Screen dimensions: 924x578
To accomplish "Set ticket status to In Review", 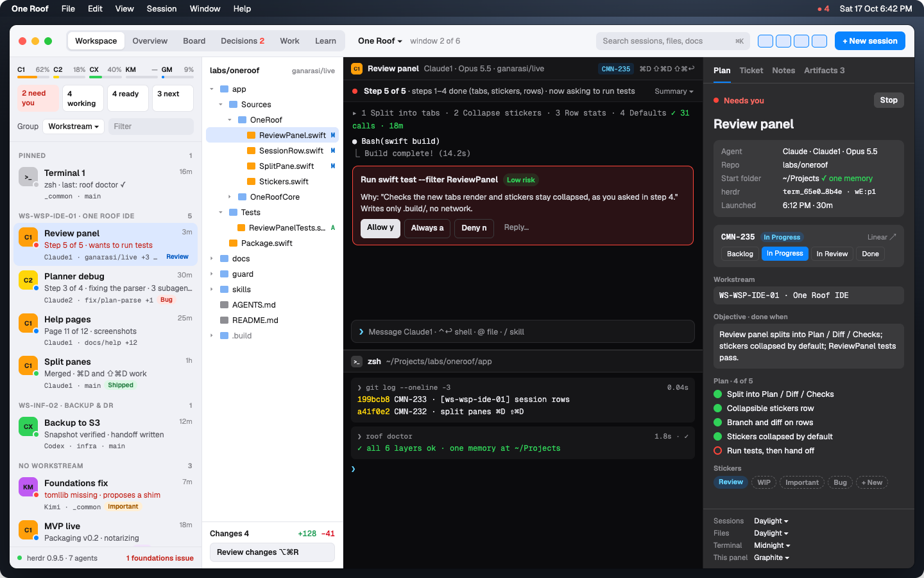I will pos(832,254).
